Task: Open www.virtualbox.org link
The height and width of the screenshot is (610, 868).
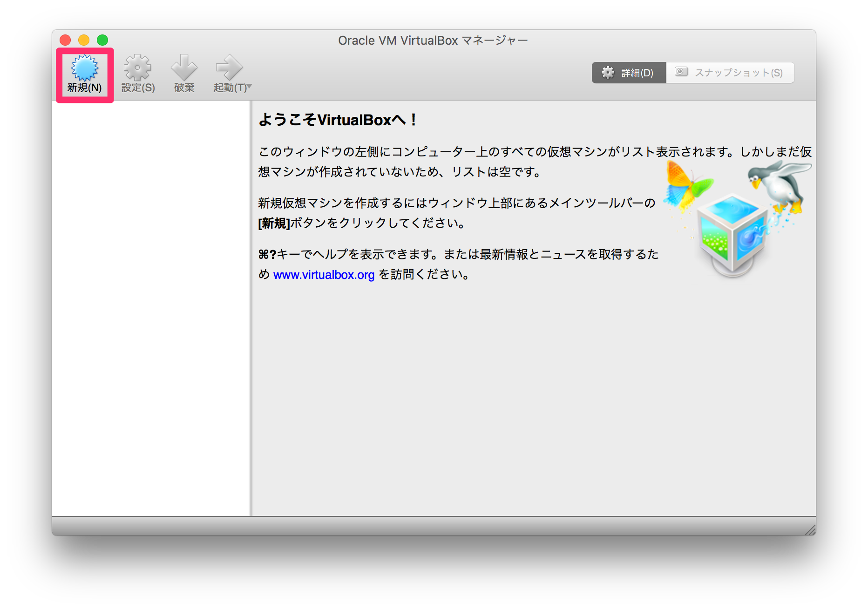Action: point(323,275)
